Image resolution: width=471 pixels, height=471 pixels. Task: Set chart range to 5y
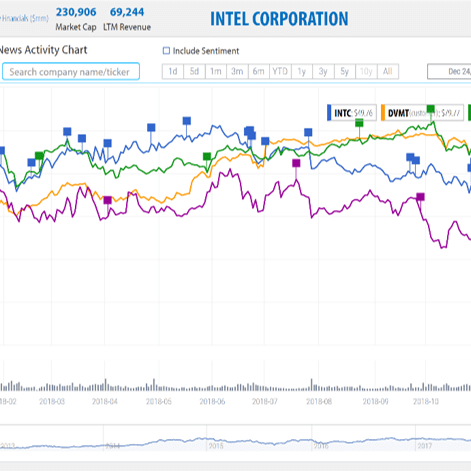pos(344,71)
